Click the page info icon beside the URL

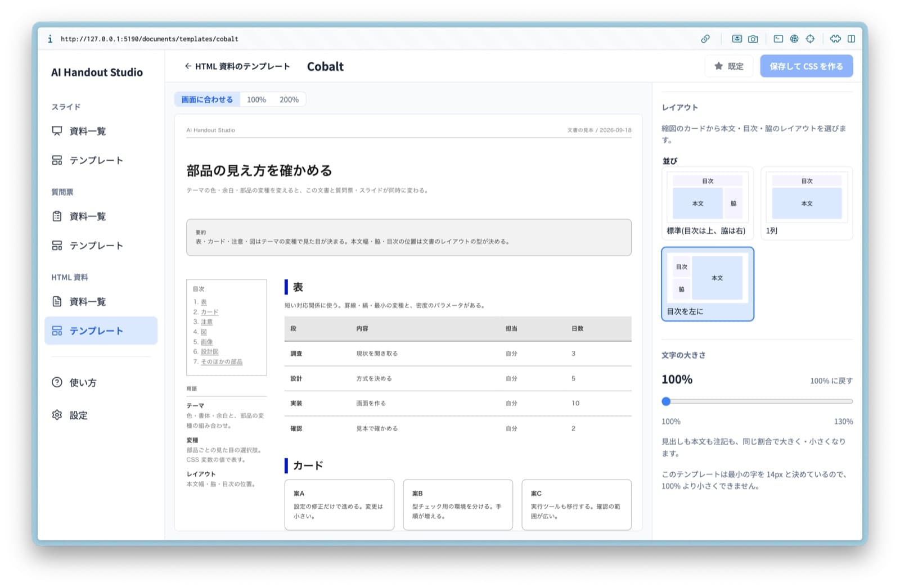(x=50, y=39)
